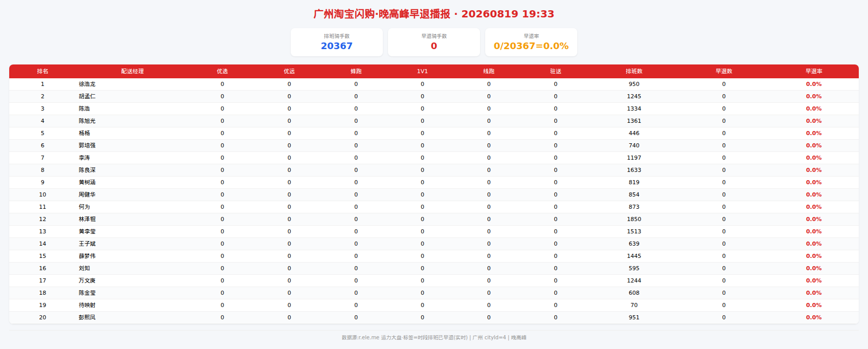Click the 蜂跑 column header

[356, 71]
